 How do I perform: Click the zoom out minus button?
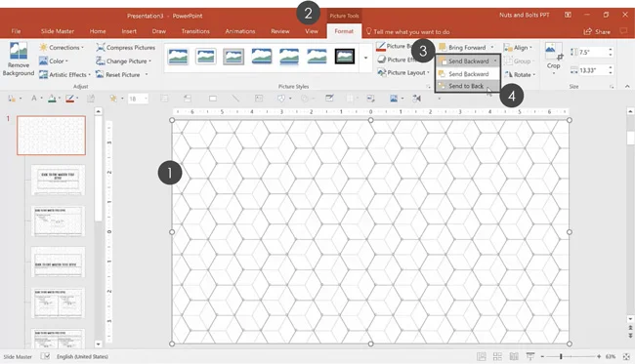coord(542,356)
